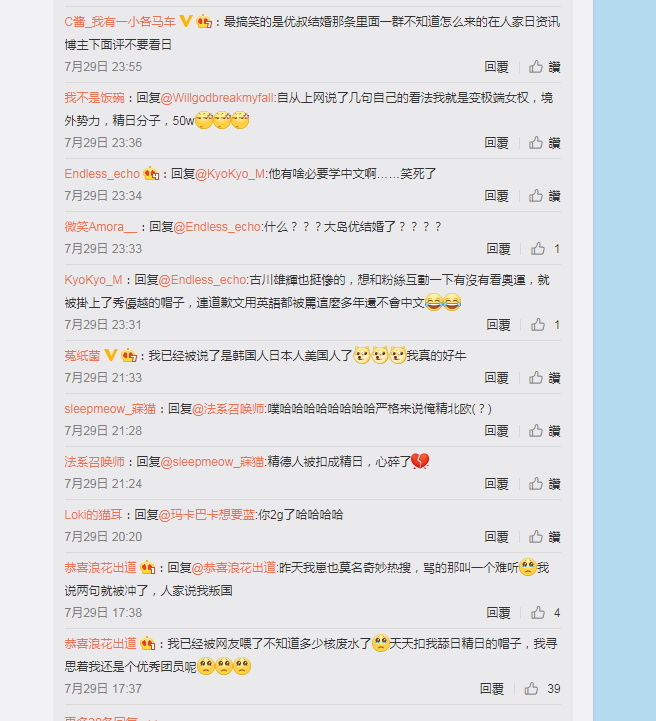Click the yellow V badge next to 菟纸菌
The height and width of the screenshot is (721, 656).
coord(111,355)
